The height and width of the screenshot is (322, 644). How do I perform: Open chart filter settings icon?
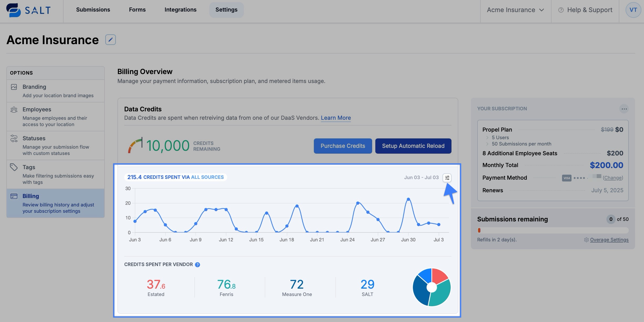pos(447,178)
